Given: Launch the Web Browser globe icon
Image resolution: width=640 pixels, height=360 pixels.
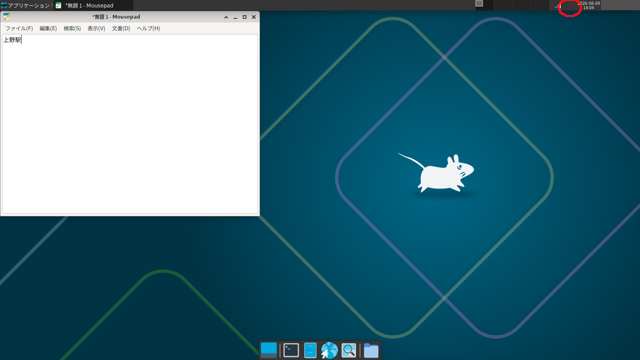Looking at the screenshot, I should tap(329, 350).
